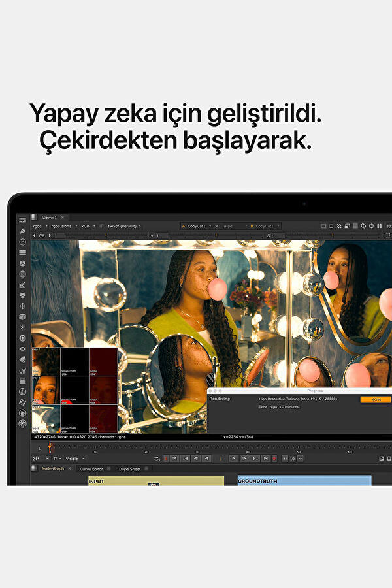Toggle the clipping warning icon in viewer toolbar

point(323,226)
